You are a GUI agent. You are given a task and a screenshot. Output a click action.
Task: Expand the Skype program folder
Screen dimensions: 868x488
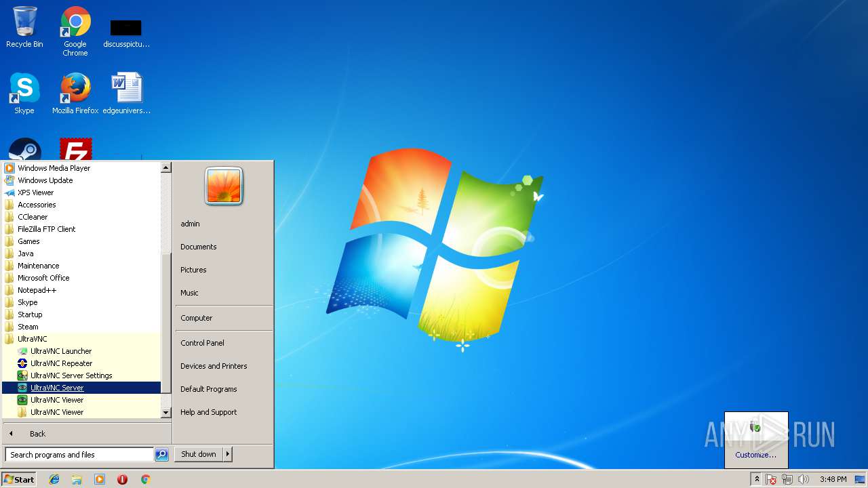[81, 302]
